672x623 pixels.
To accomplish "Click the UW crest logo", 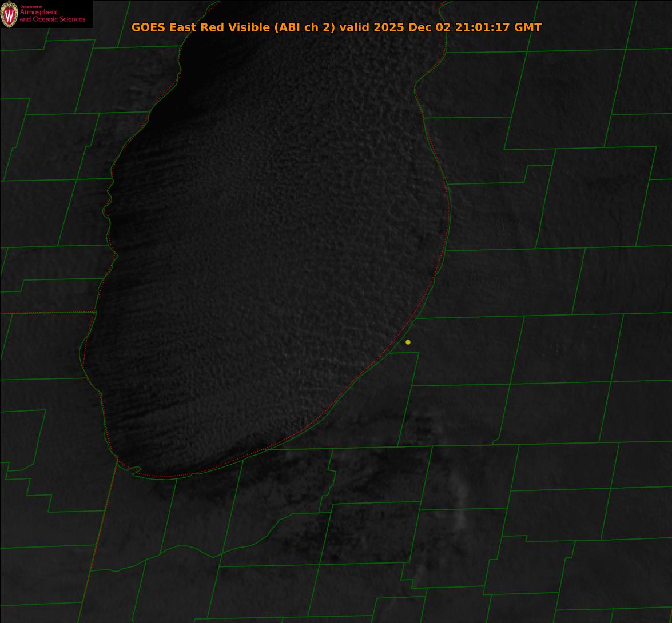I will 9,14.
